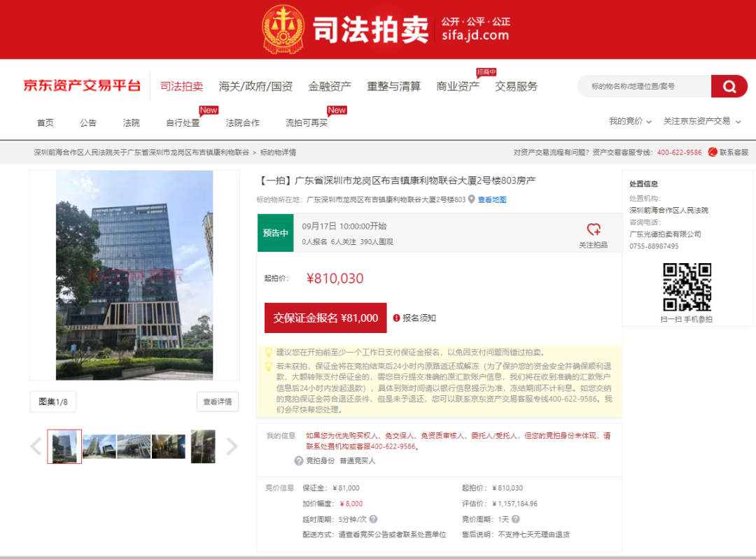Click 09月17日 10:00:00开始 text

click(344, 226)
